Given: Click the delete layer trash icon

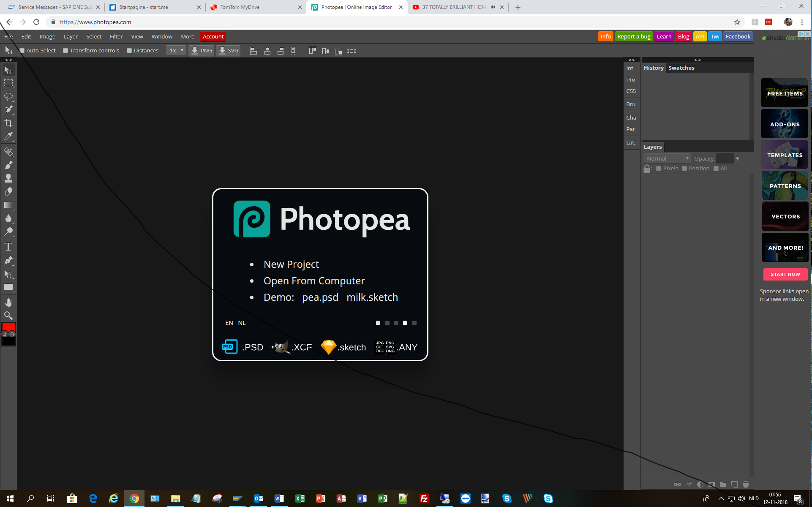Looking at the screenshot, I should click(746, 484).
